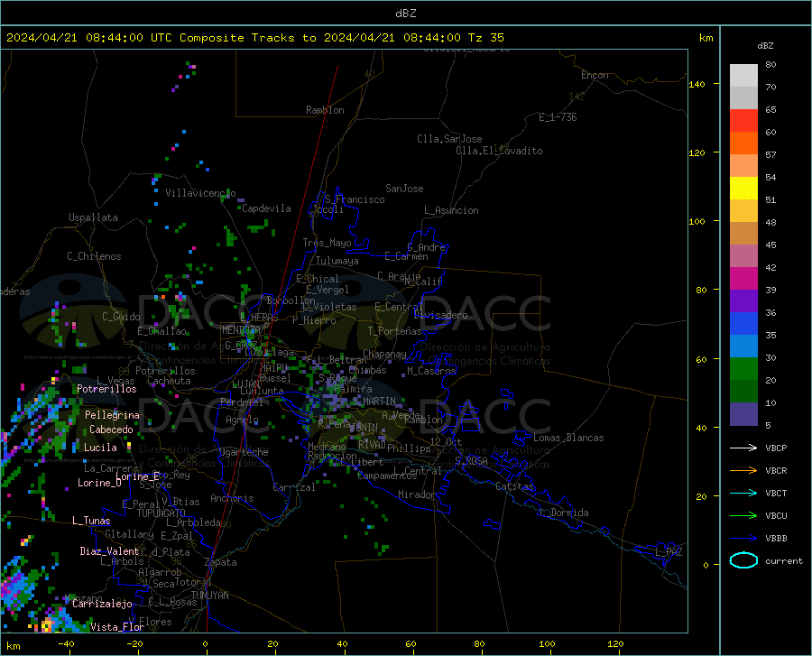
Task: Click the 'Encon' map label
Action: (595, 75)
